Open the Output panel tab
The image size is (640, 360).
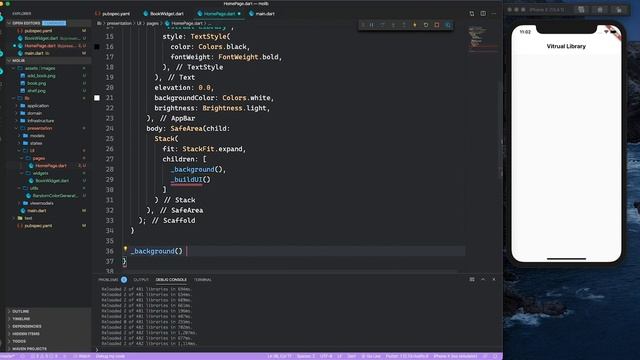141,280
